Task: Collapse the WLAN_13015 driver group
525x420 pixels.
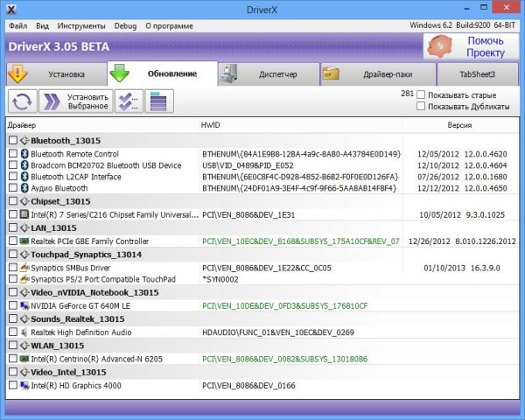Action: pyautogui.click(x=24, y=346)
